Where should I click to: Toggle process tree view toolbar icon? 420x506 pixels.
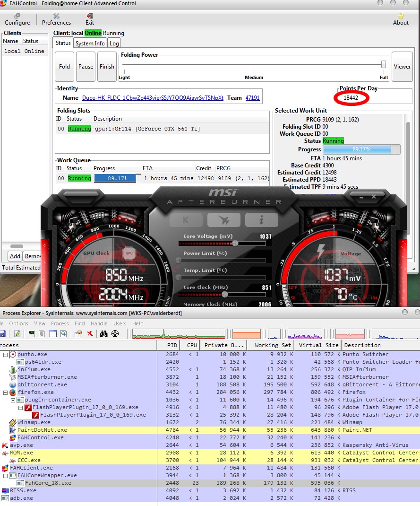(x=42, y=334)
